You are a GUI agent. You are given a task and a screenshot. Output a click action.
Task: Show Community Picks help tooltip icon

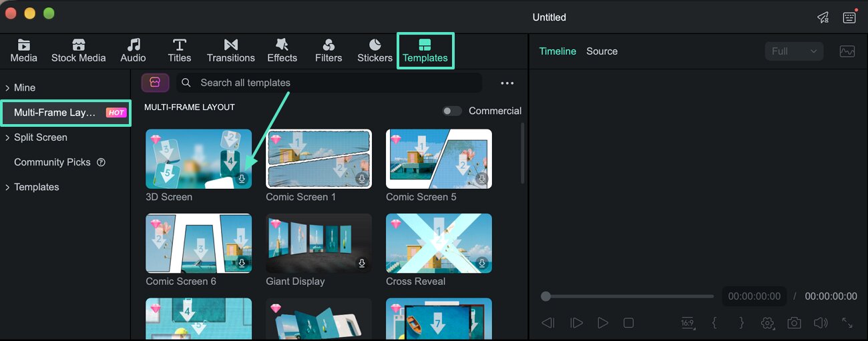pyautogui.click(x=101, y=162)
